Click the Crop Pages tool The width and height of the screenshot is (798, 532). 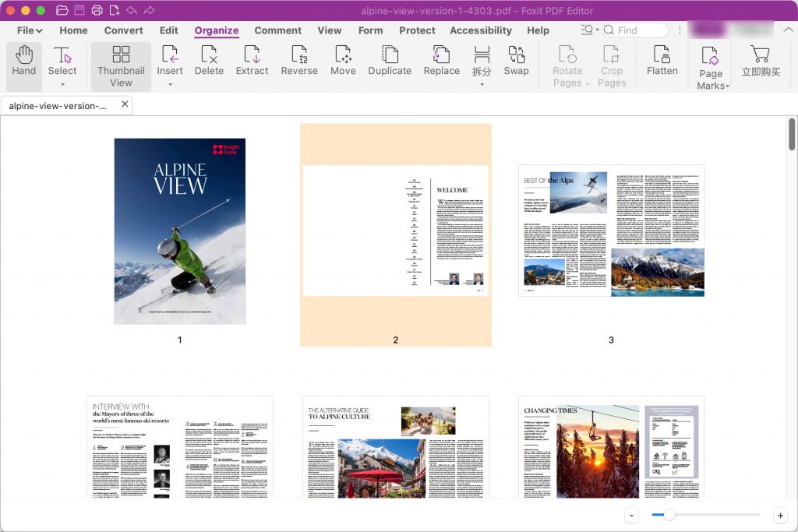pyautogui.click(x=611, y=66)
